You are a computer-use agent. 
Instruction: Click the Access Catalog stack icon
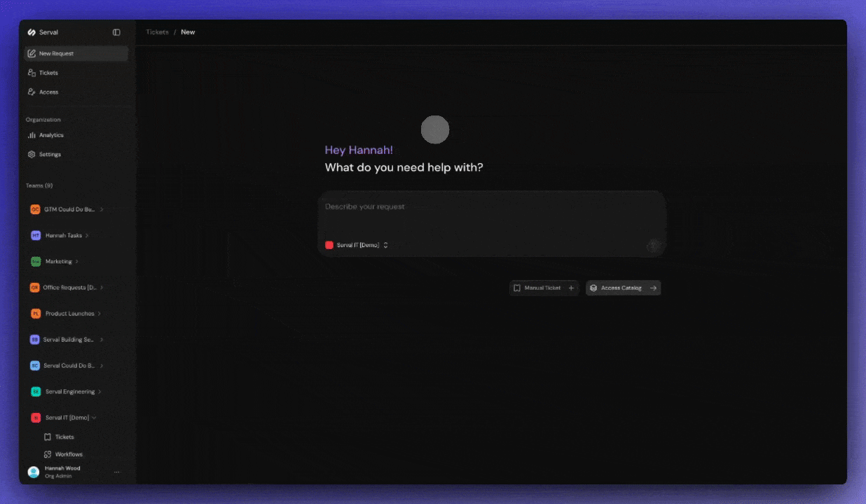tap(593, 288)
